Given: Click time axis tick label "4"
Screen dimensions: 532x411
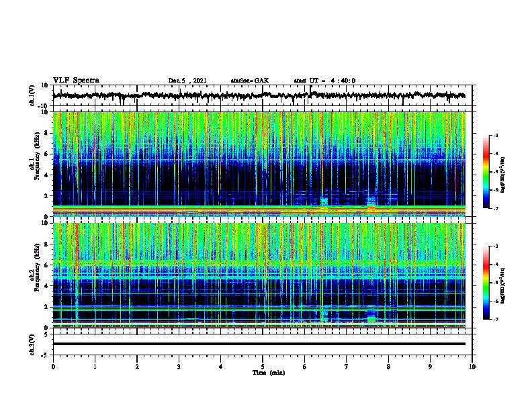Looking at the screenshot, I should tap(221, 367).
